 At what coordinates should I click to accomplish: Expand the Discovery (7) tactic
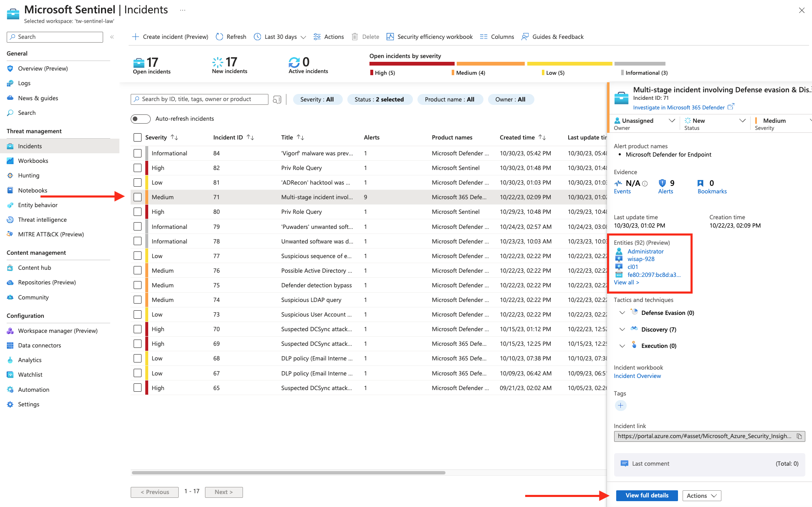[622, 330]
